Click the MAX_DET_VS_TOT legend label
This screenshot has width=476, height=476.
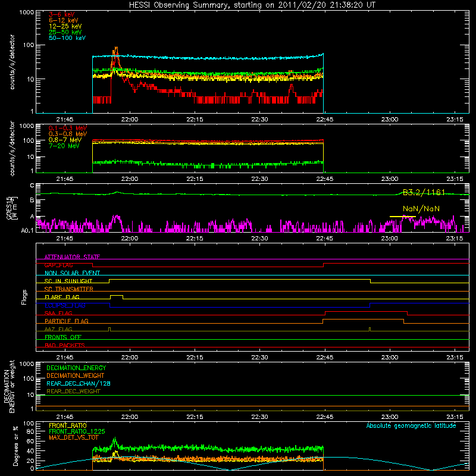(74, 437)
